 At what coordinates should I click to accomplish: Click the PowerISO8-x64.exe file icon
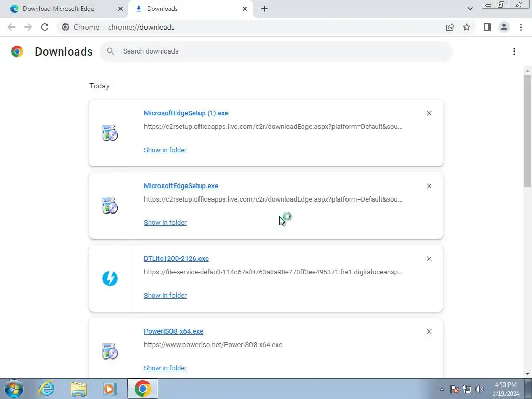click(x=110, y=351)
